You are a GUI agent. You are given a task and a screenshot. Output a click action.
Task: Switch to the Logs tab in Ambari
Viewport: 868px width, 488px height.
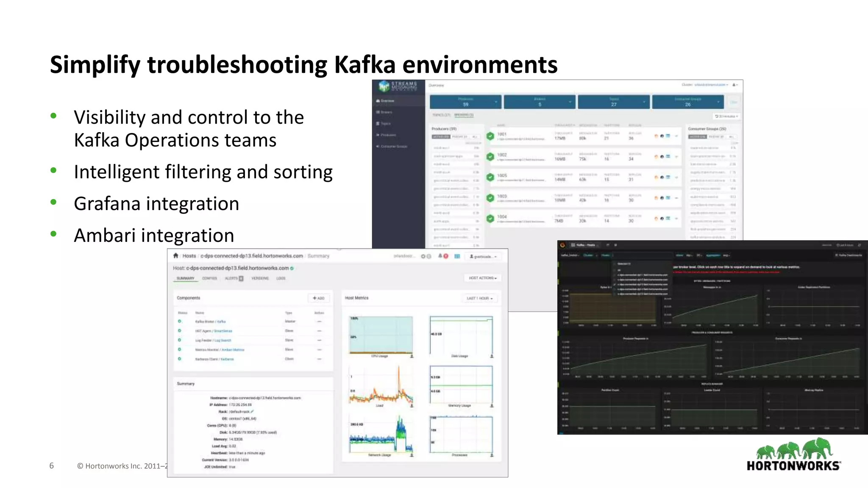coord(281,278)
